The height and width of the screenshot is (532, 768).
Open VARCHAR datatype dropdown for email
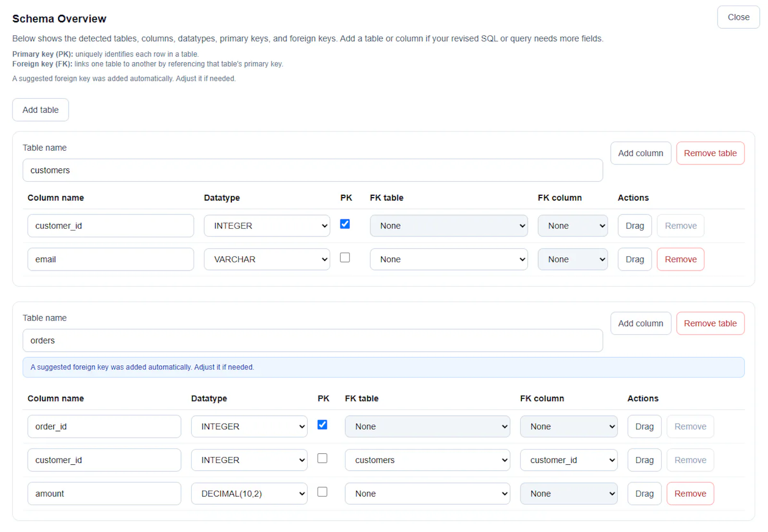(x=267, y=260)
